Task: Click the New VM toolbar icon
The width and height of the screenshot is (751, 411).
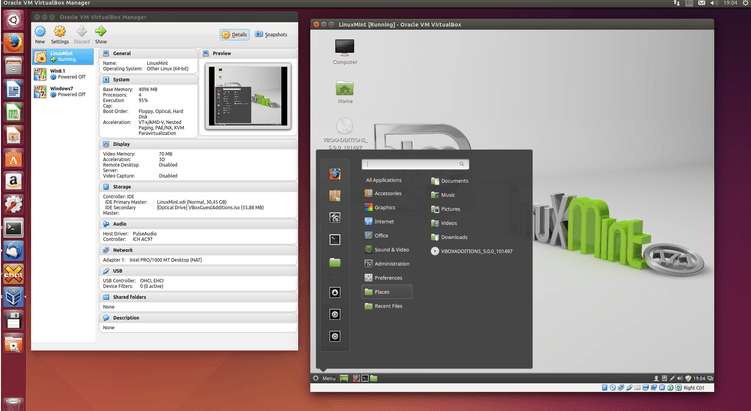Action: [40, 32]
